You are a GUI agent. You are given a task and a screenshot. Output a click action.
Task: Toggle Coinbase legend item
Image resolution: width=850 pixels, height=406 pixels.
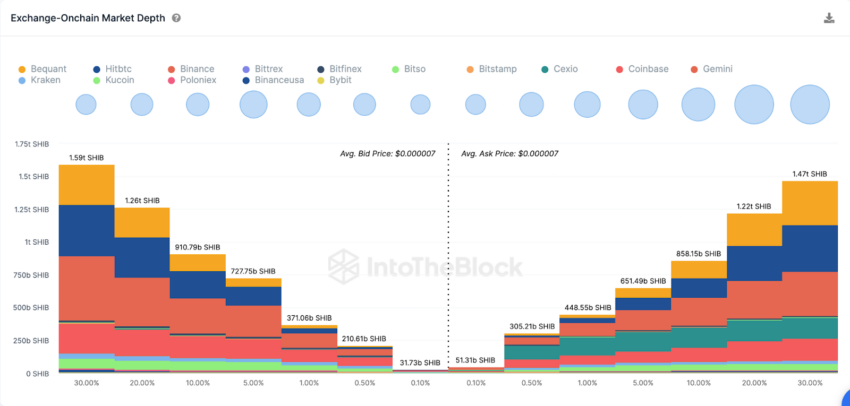click(x=642, y=69)
